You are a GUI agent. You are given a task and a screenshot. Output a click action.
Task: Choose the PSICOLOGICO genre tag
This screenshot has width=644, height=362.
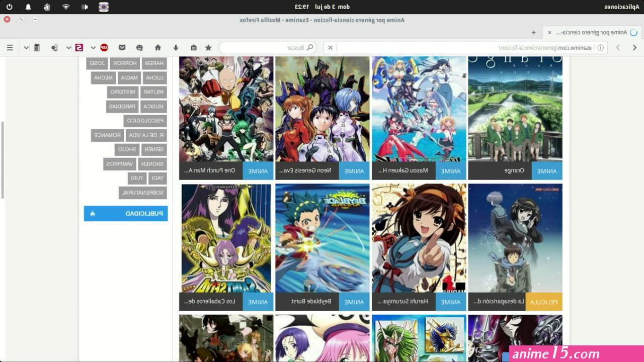pyautogui.click(x=145, y=121)
